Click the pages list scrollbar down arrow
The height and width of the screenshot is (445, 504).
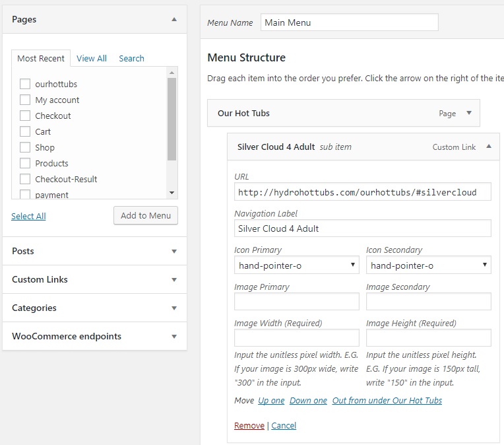172,193
